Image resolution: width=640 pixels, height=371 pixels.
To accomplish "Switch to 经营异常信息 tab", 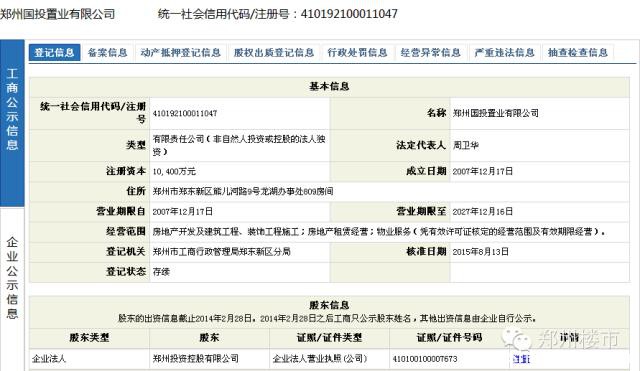I will (x=431, y=53).
